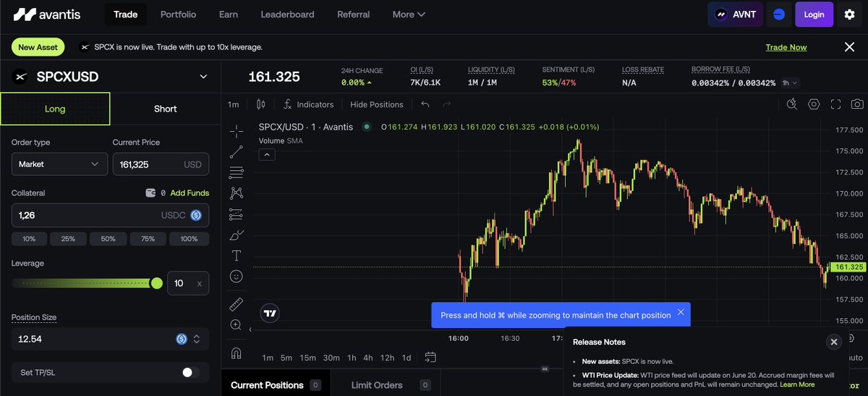Toggle the Set TP/SL switch

coord(190,372)
